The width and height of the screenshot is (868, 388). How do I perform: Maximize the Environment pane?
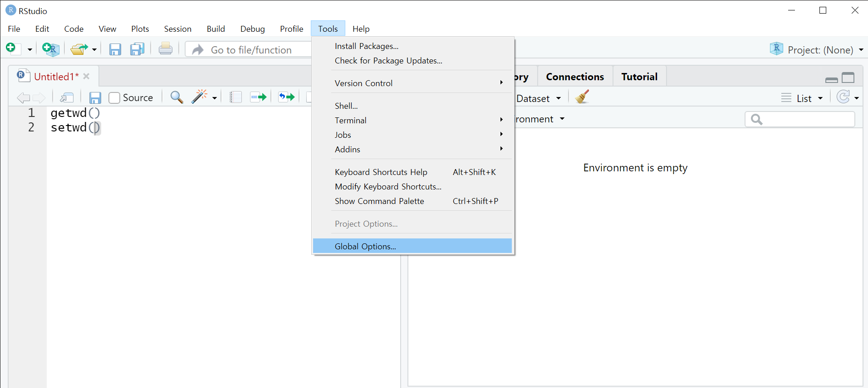tap(848, 78)
